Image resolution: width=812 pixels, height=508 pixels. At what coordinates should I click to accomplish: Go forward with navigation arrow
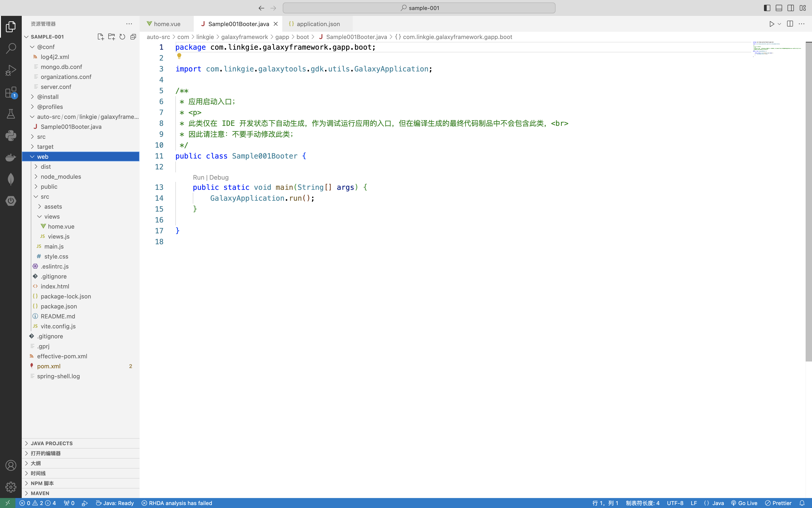click(x=273, y=8)
